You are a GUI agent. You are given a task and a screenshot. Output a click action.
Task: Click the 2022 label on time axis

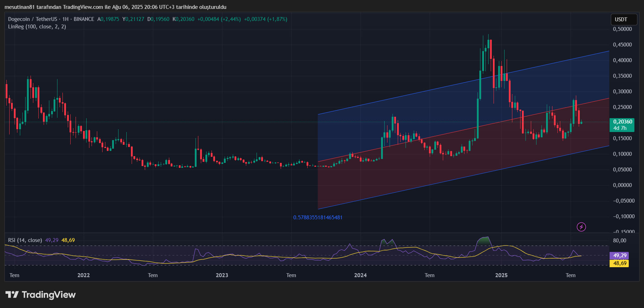(x=84, y=275)
